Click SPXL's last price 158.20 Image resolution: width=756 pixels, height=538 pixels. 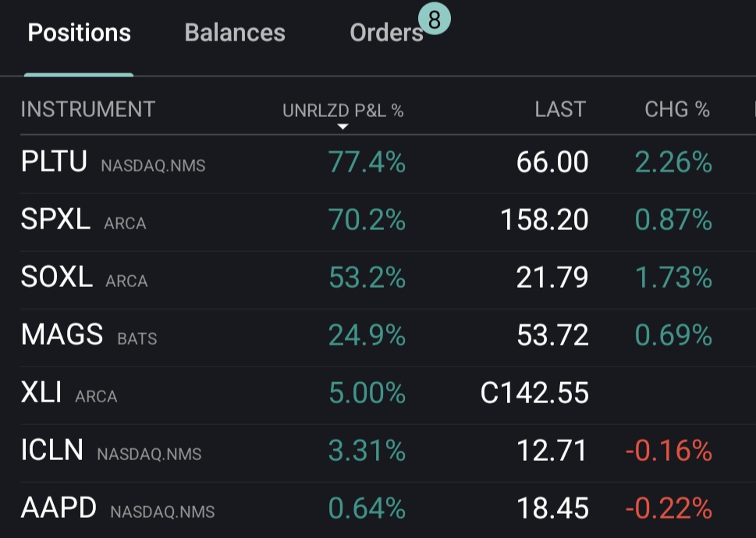tap(545, 221)
